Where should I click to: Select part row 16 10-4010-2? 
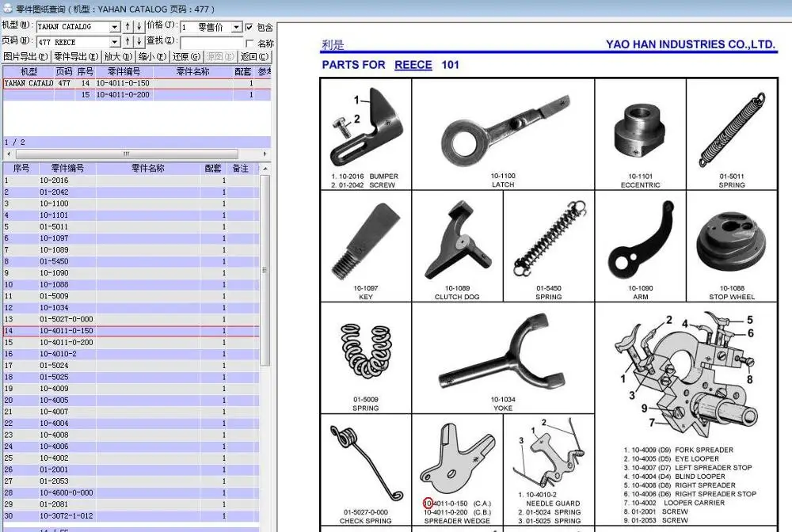coord(131,354)
